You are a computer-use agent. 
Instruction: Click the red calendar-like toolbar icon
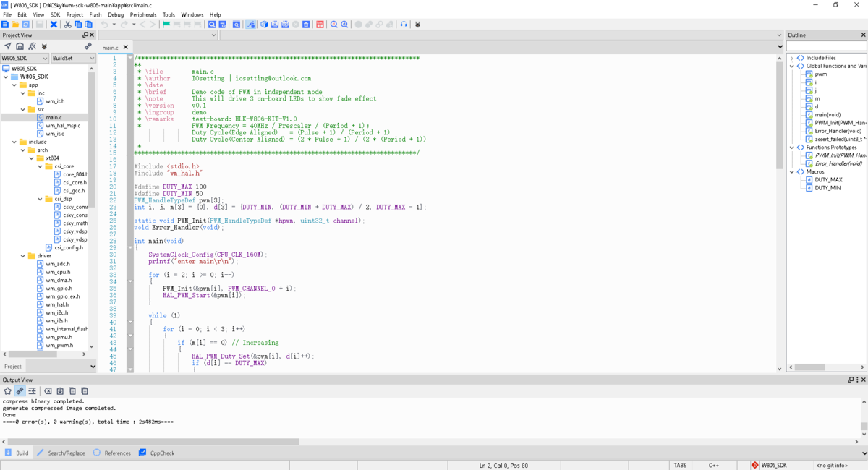pos(320,25)
